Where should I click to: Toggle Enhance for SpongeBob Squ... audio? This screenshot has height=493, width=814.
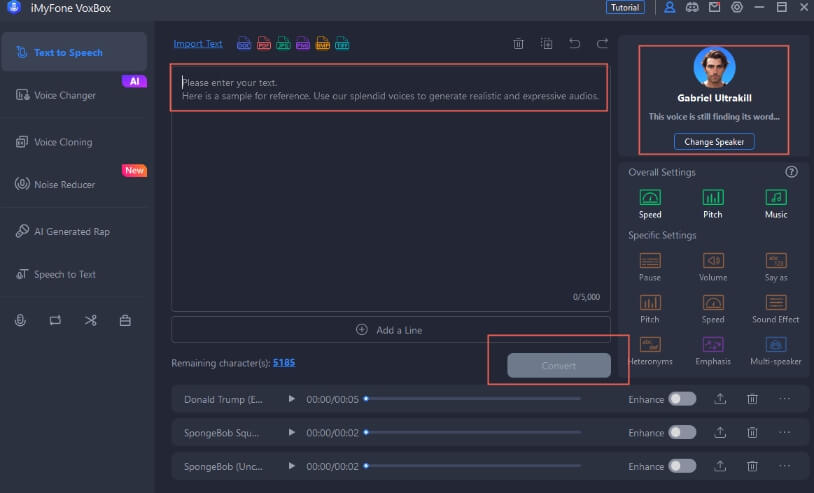(x=682, y=432)
